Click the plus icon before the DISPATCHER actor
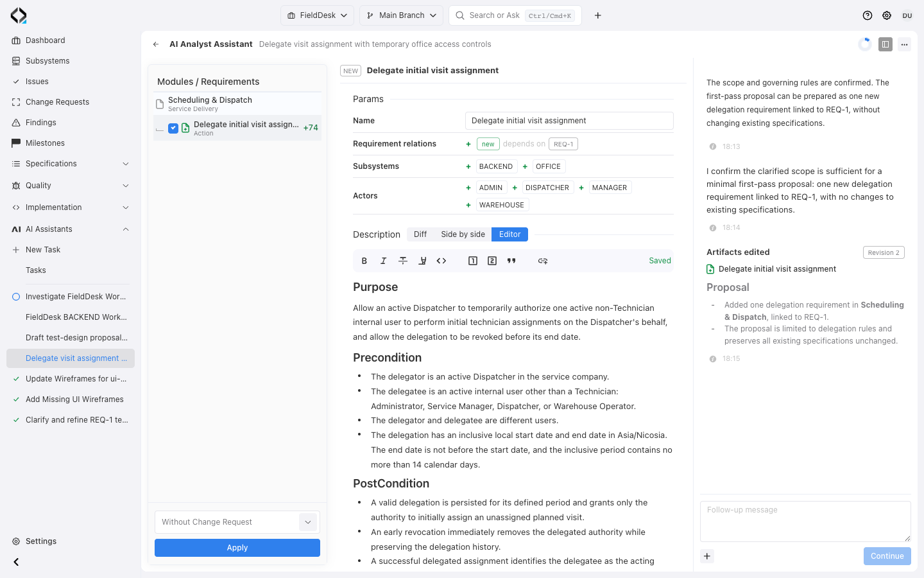The image size is (924, 578). [x=515, y=188]
